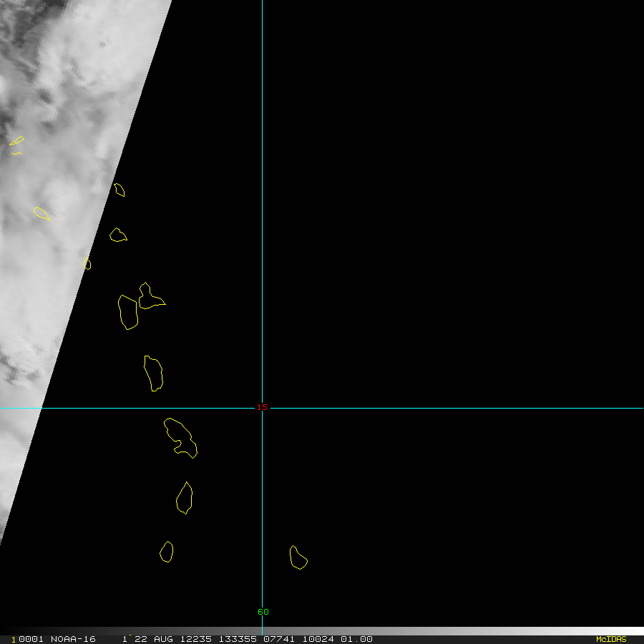
Task: Click the red 15 latitude label
Action: pos(262,407)
